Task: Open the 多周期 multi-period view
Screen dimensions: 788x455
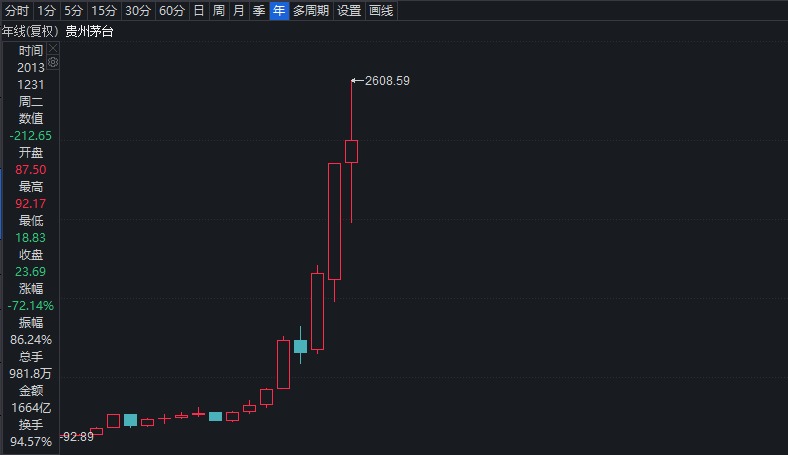Action: pos(311,11)
